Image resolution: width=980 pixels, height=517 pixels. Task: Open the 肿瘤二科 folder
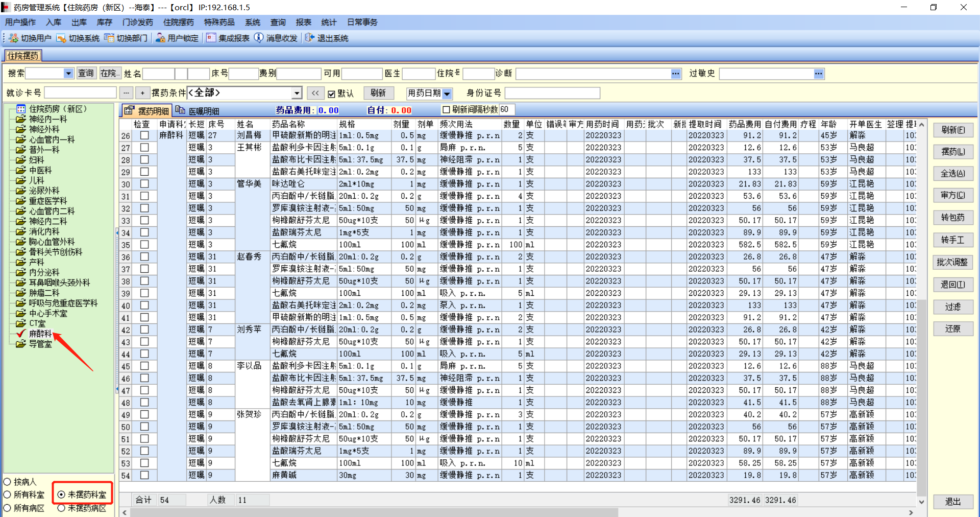click(21, 293)
